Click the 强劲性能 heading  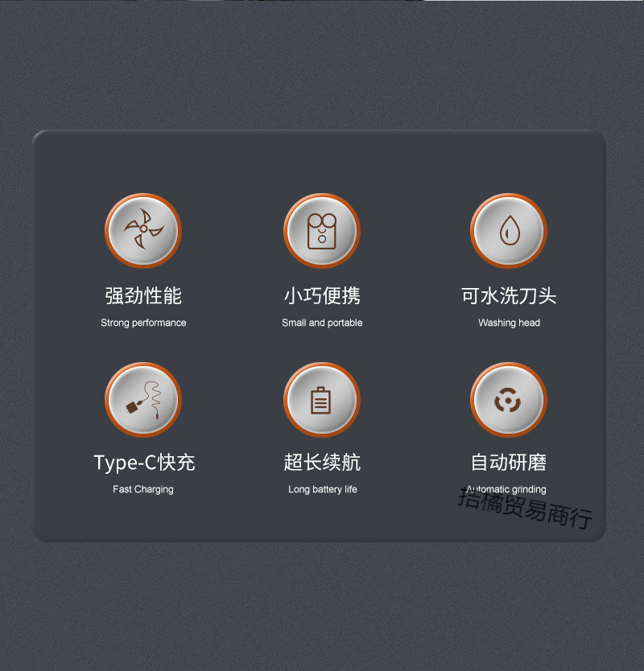143,296
